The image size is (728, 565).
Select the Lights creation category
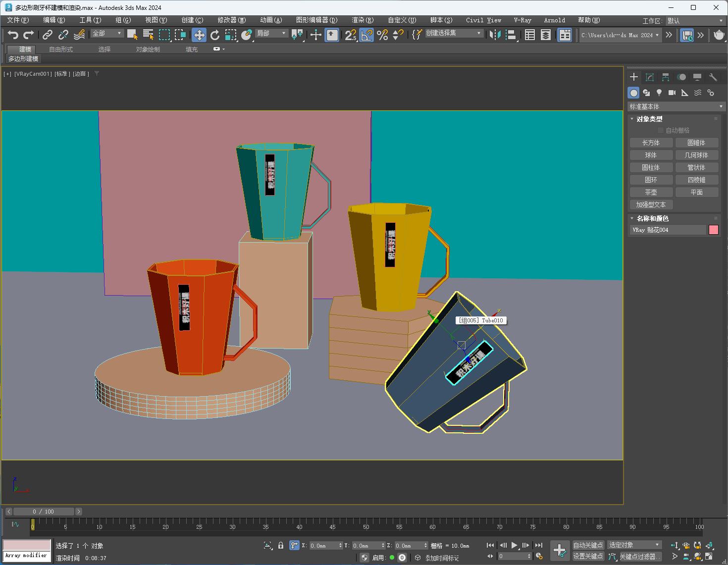pyautogui.click(x=659, y=93)
